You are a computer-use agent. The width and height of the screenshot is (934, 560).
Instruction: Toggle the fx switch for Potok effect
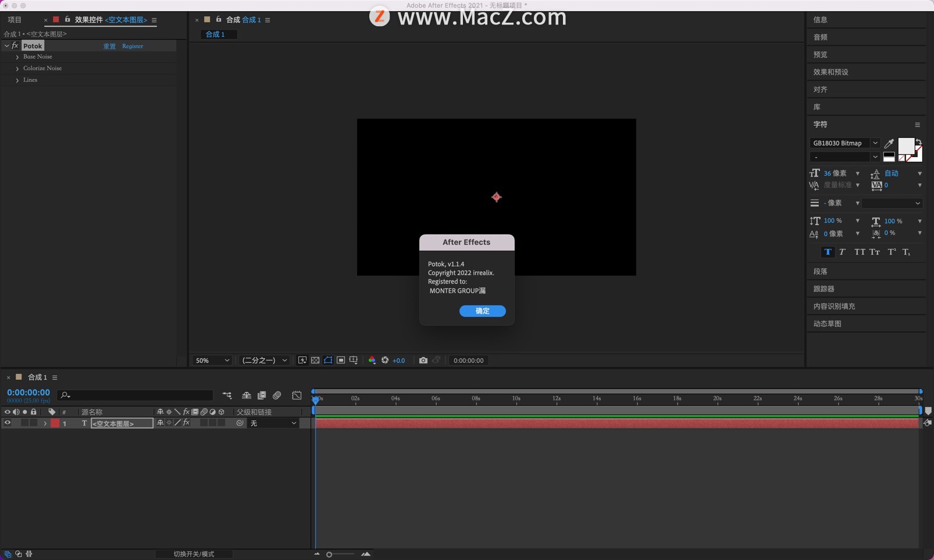tap(15, 45)
